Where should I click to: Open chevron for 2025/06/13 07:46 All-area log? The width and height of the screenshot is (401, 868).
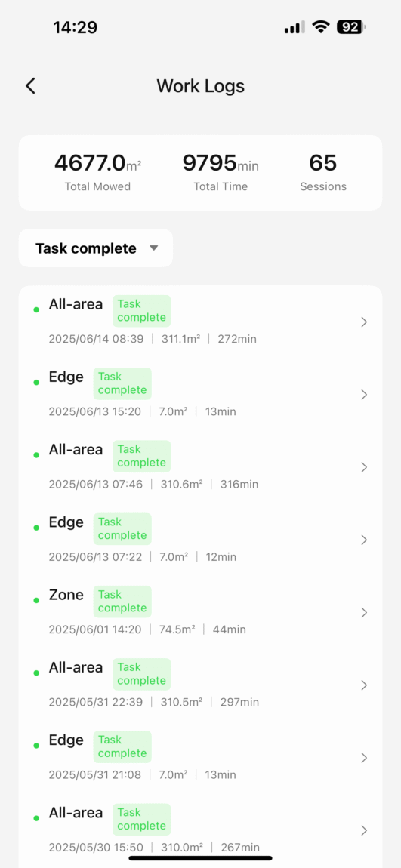[x=364, y=467]
